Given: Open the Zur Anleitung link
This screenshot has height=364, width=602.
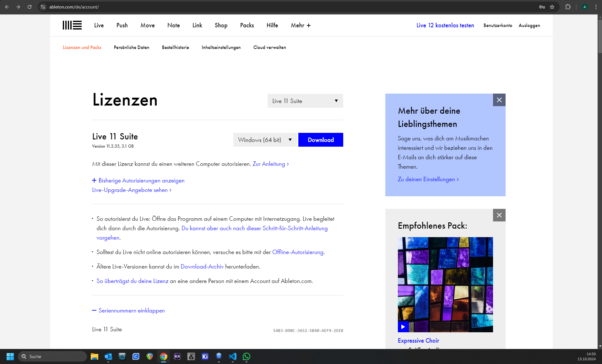Looking at the screenshot, I should 271,164.
